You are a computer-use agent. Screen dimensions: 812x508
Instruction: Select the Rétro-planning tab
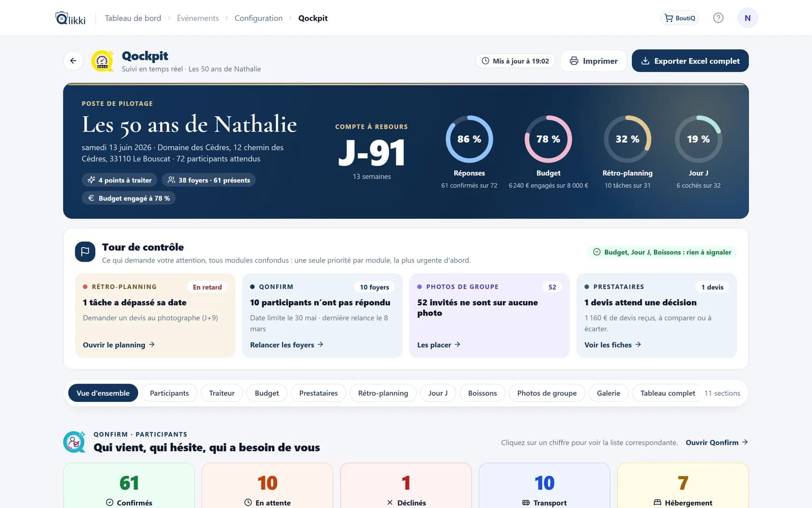(x=383, y=393)
